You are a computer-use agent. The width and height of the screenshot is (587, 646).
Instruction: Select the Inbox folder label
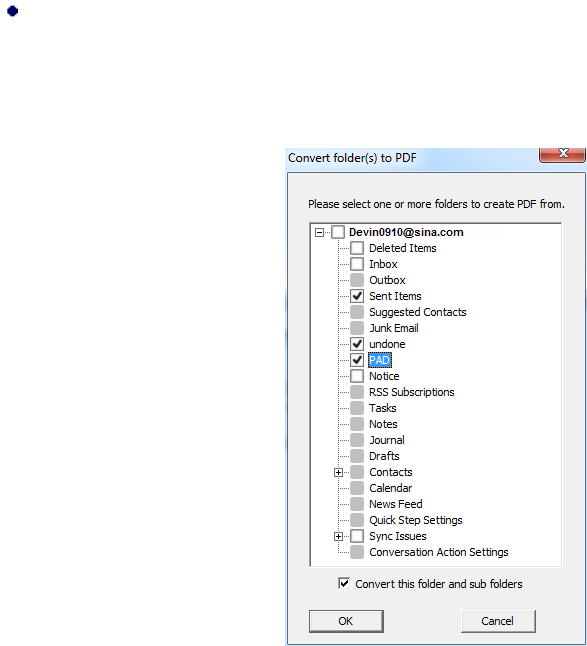click(x=383, y=264)
